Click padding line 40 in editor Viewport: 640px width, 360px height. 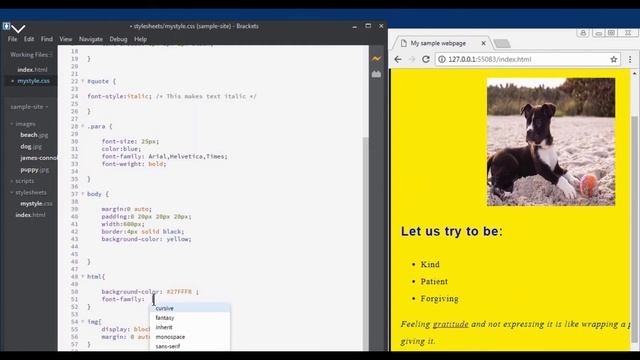click(x=146, y=217)
